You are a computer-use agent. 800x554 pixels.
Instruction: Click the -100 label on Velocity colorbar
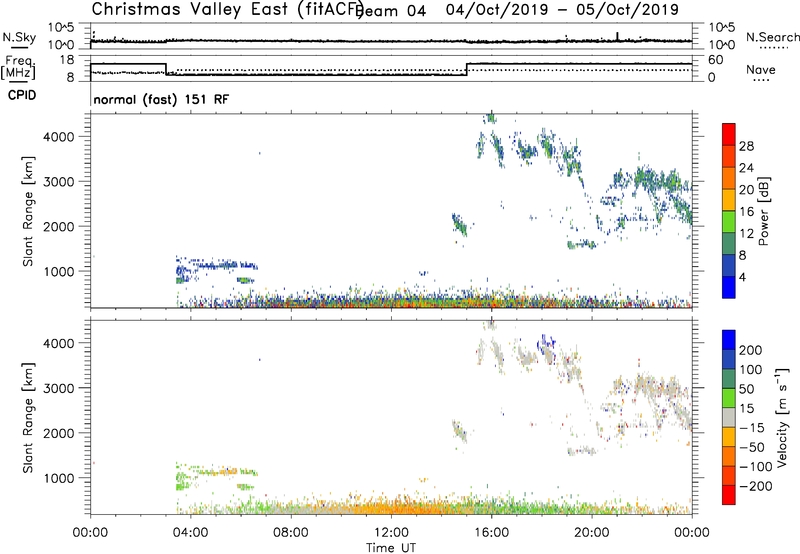pos(755,467)
